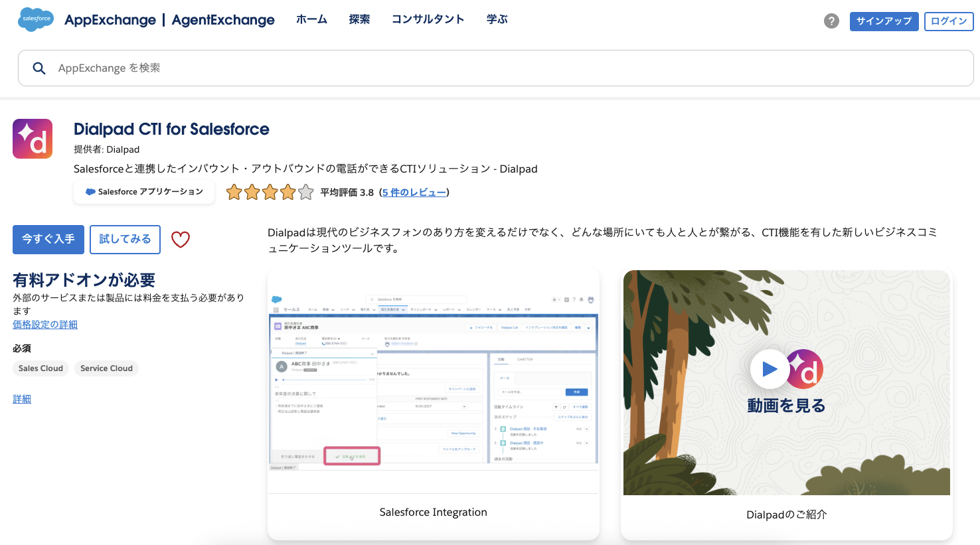
Task: Click the Salesforce Integration caption
Action: click(x=434, y=512)
